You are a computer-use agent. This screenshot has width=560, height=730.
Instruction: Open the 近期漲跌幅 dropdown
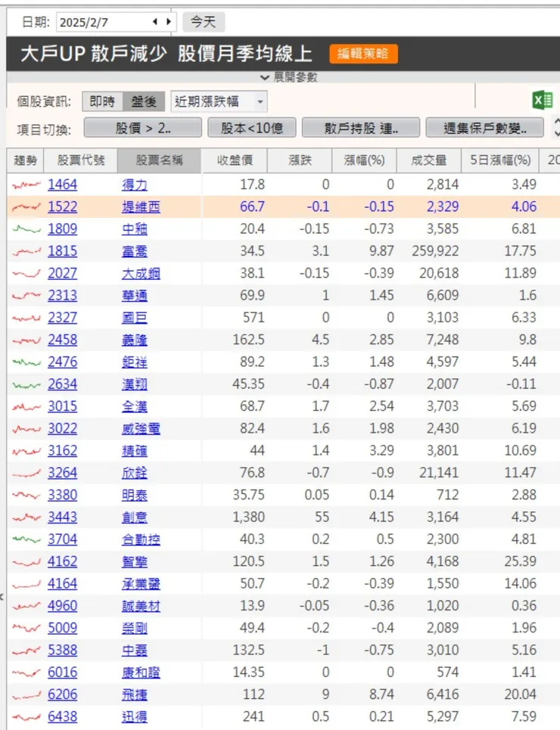pyautogui.click(x=219, y=101)
